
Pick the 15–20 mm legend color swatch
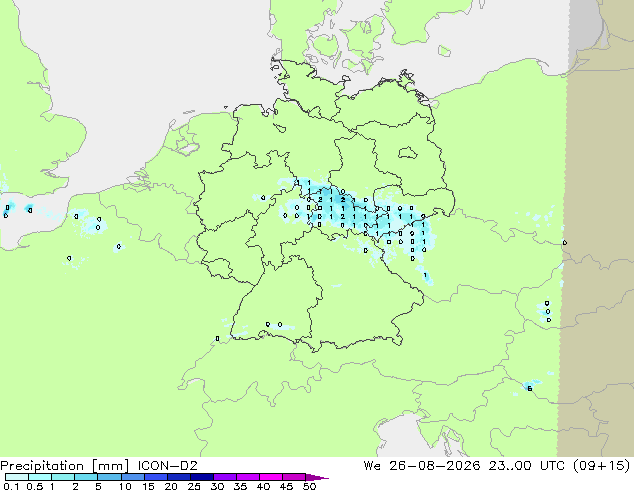[155, 477]
